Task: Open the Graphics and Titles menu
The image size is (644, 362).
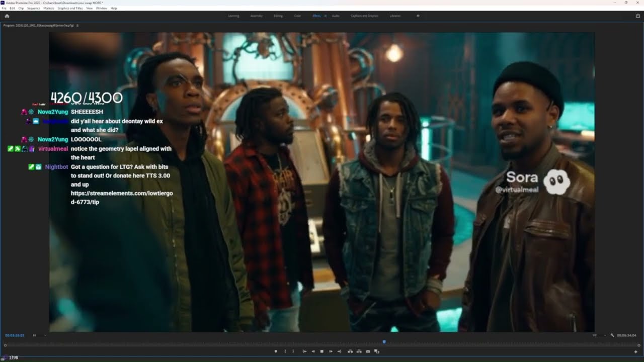Action: [x=70, y=9]
